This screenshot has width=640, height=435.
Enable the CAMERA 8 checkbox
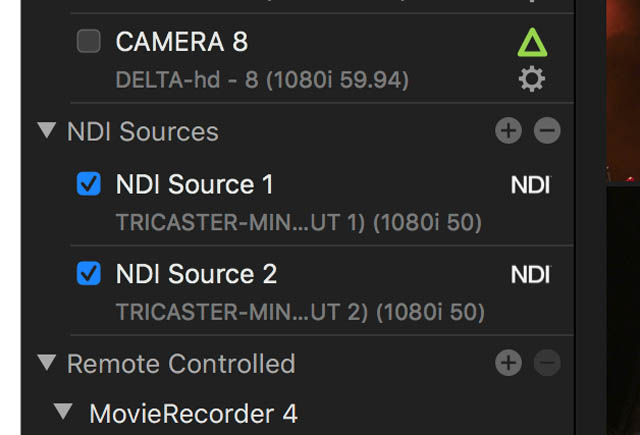click(89, 41)
